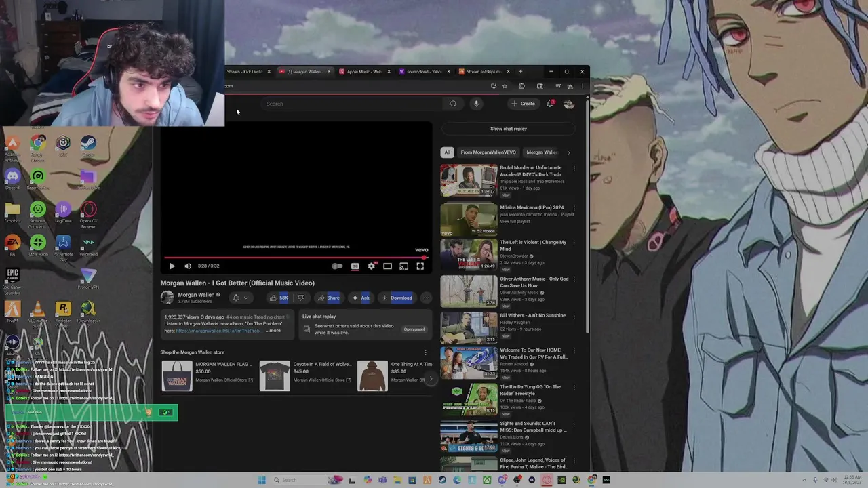Open the Create button on YouTube
This screenshot has height=488, width=868.
coord(524,104)
